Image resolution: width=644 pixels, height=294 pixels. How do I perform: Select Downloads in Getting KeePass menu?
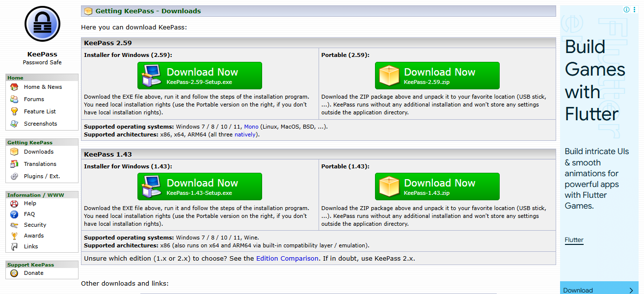pos(39,152)
